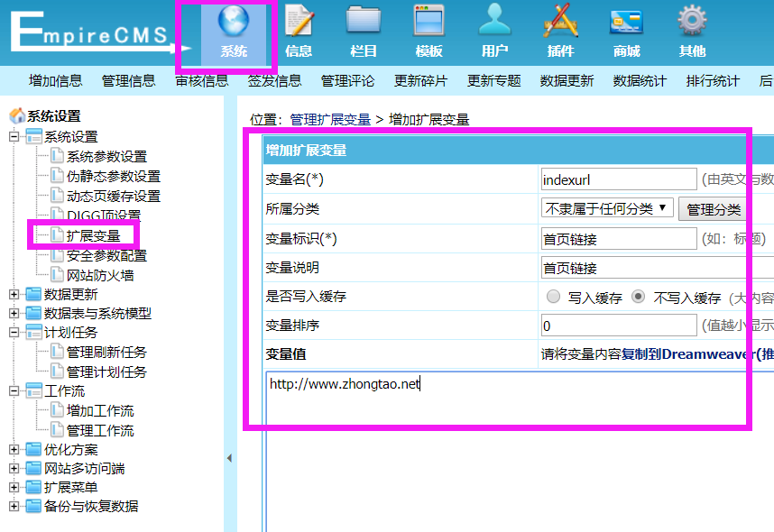Viewport: 774px width, 532px height.
Task: Click the 管理分类 button
Action: [713, 209]
